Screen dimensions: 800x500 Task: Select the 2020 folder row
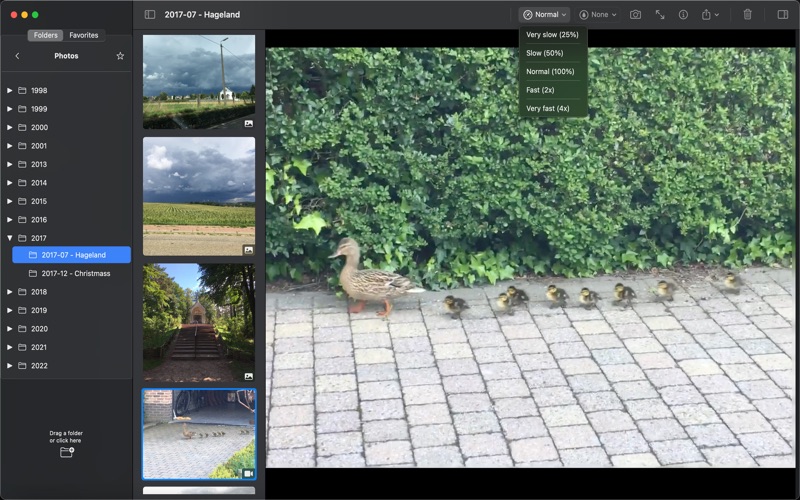click(66, 329)
